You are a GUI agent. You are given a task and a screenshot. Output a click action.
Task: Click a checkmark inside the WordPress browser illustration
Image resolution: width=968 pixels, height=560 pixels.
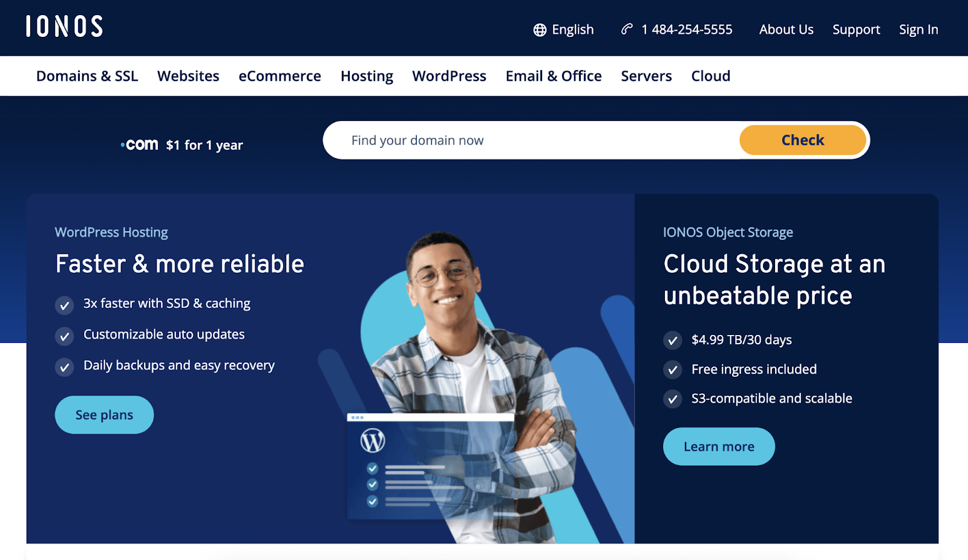tap(371, 467)
